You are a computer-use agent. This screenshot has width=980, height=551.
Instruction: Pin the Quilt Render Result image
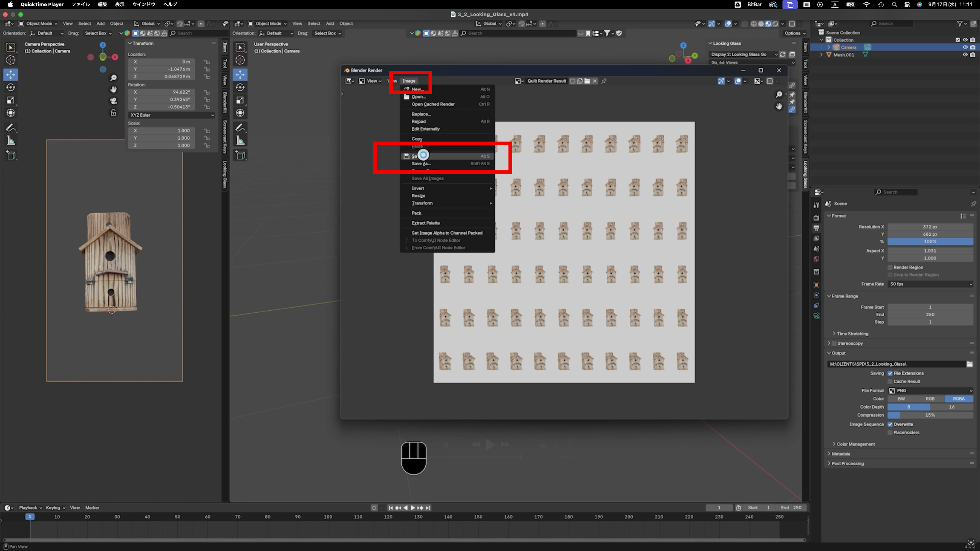(604, 81)
